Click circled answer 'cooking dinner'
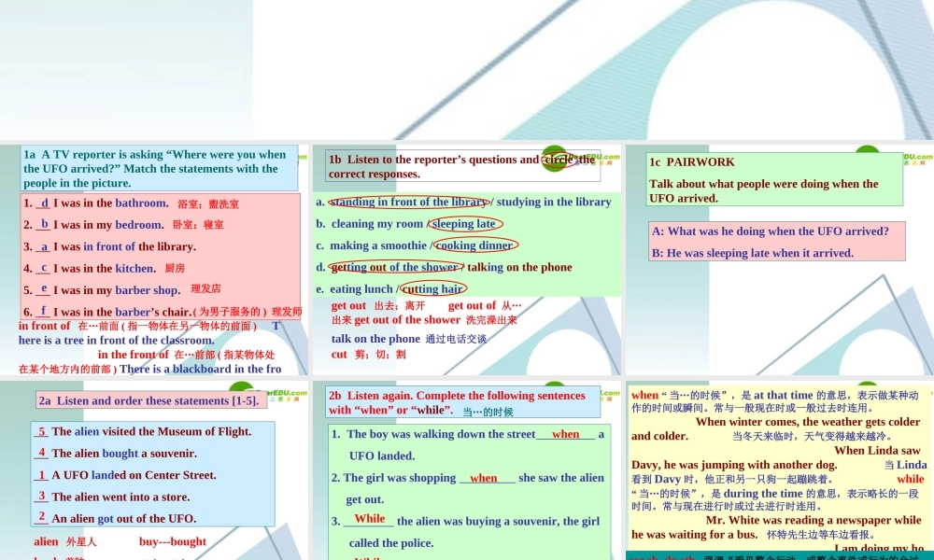 coord(474,245)
